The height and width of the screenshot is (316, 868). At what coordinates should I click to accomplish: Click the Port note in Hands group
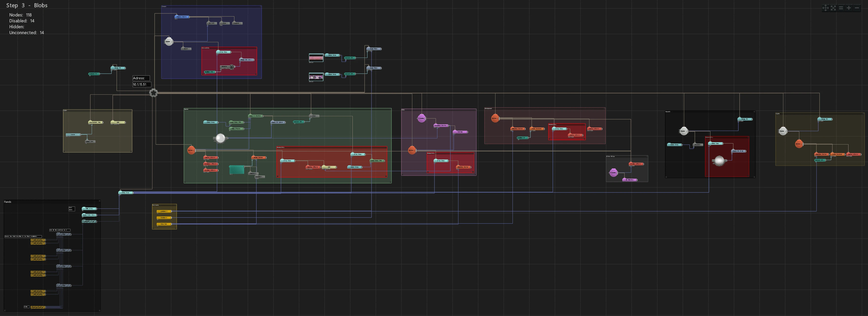(x=72, y=209)
